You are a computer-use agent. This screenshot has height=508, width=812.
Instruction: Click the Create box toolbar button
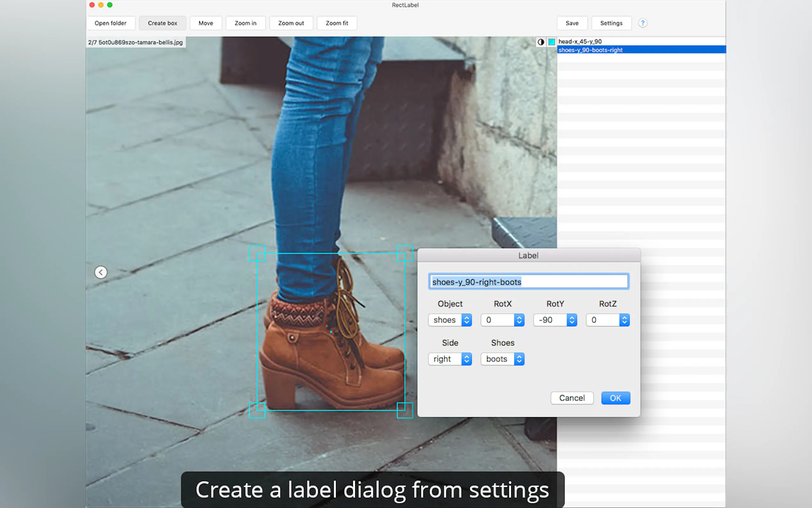click(162, 23)
